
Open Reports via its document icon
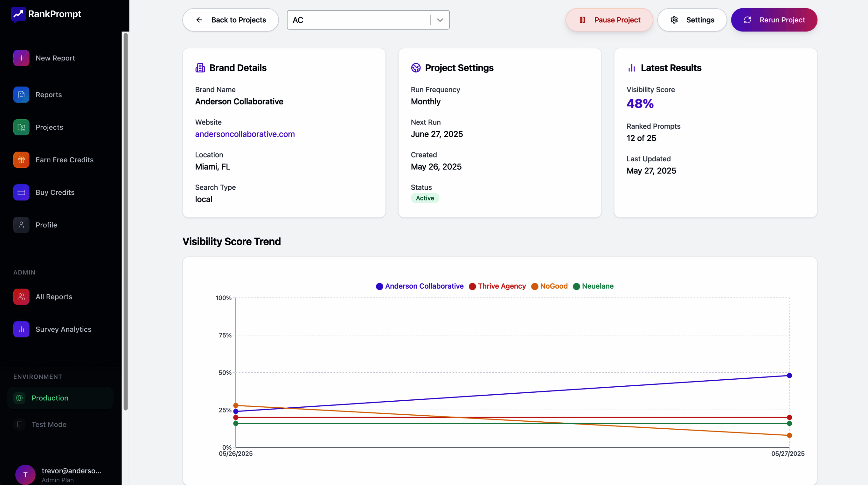pos(21,95)
